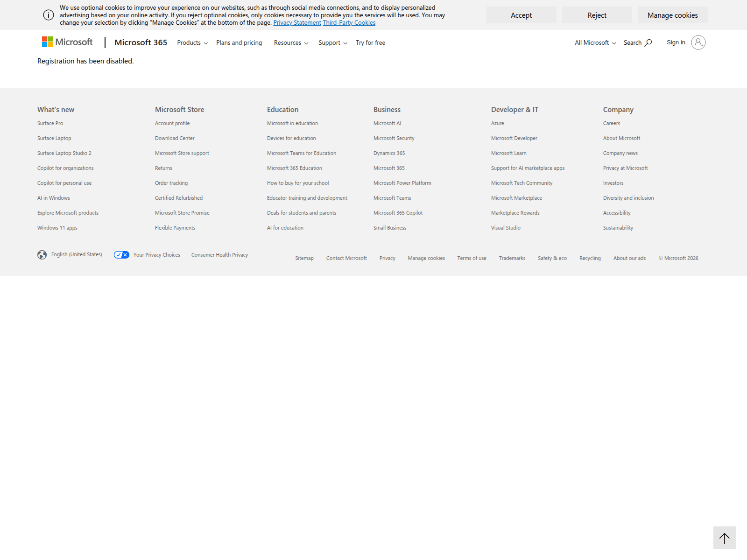Click the Sign in account avatar icon
This screenshot has width=747, height=560.
coord(698,42)
